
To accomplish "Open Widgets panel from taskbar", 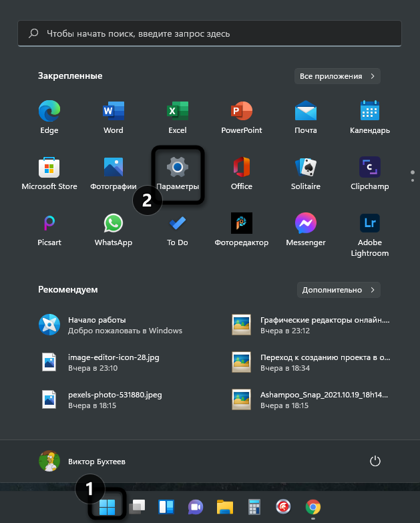I will 166,507.
